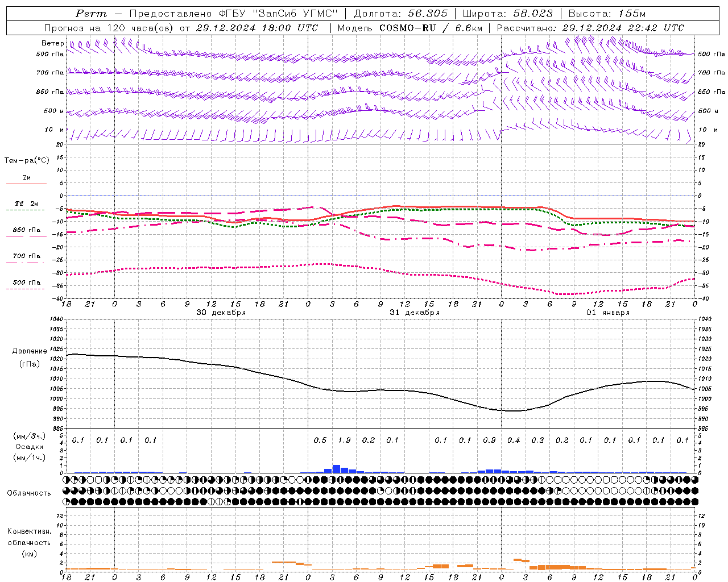This screenshot has height=582, width=728.
Task: Select 'Прогноз на 120 часа(ов)' forecast text
Action: [x=110, y=28]
